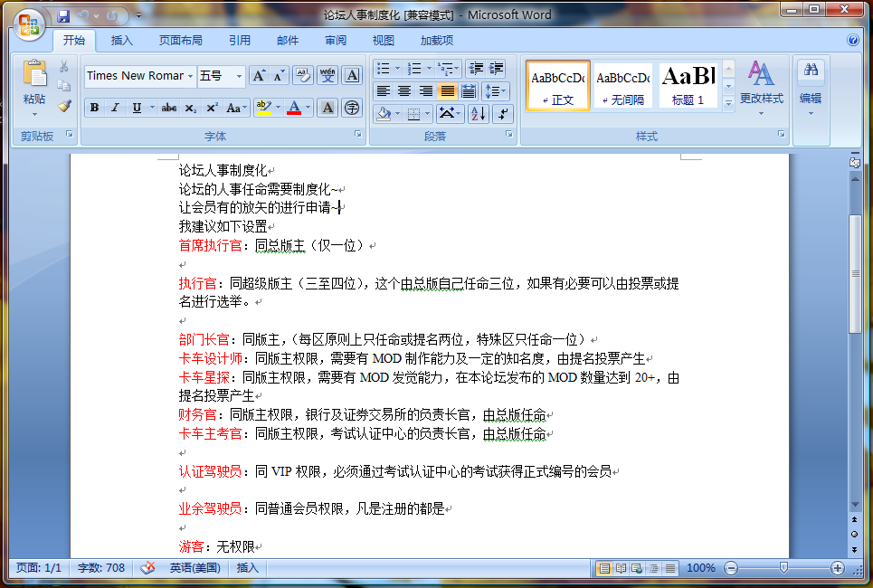The height and width of the screenshot is (588, 873).
Task: Click the vertical scrollbar thumb
Action: [x=855, y=273]
